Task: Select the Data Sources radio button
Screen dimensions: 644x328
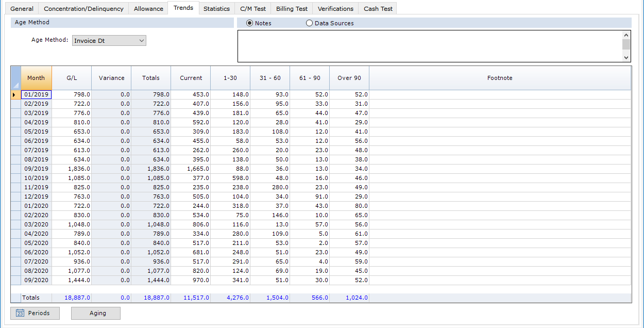Action: [309, 23]
